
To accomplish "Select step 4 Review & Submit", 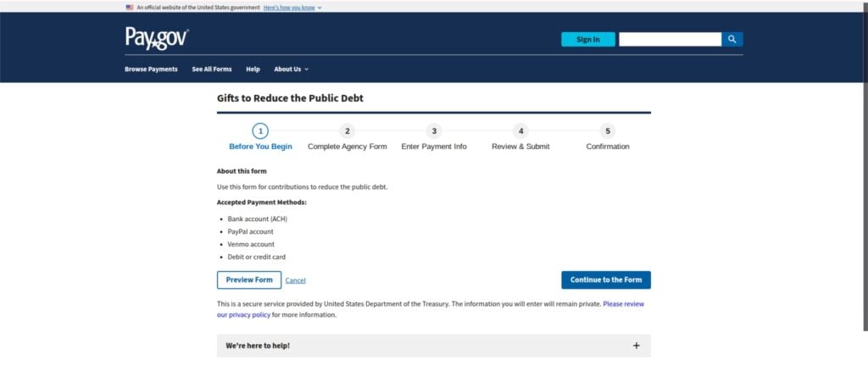I will click(x=521, y=137).
